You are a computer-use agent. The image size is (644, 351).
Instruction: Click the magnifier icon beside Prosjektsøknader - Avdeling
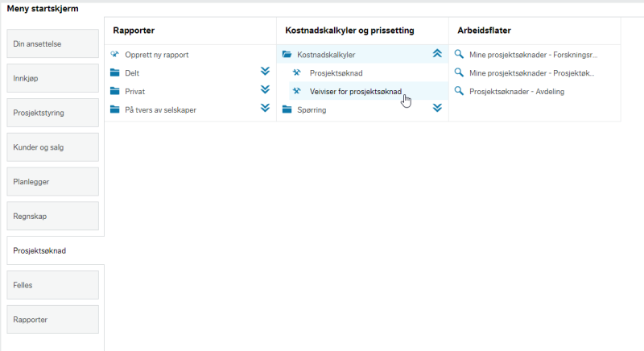pyautogui.click(x=459, y=91)
